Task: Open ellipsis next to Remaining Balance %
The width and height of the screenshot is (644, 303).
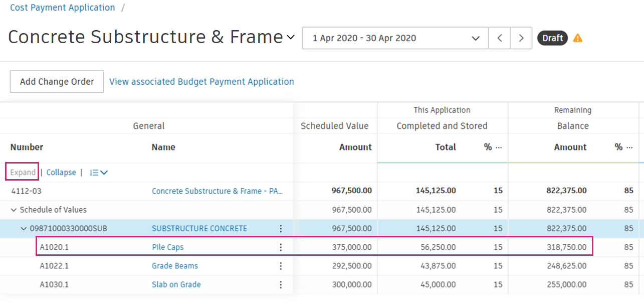Action: (x=629, y=147)
